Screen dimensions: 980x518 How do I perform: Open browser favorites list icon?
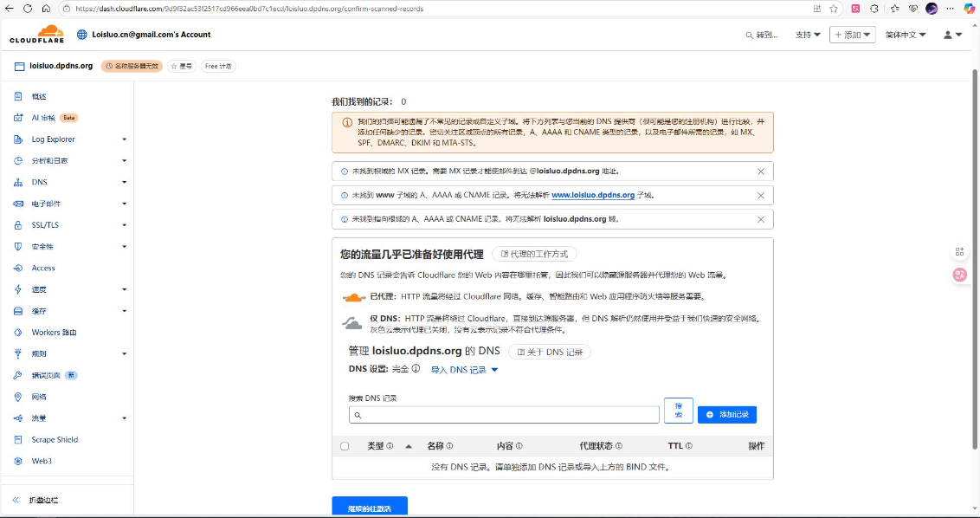[894, 9]
